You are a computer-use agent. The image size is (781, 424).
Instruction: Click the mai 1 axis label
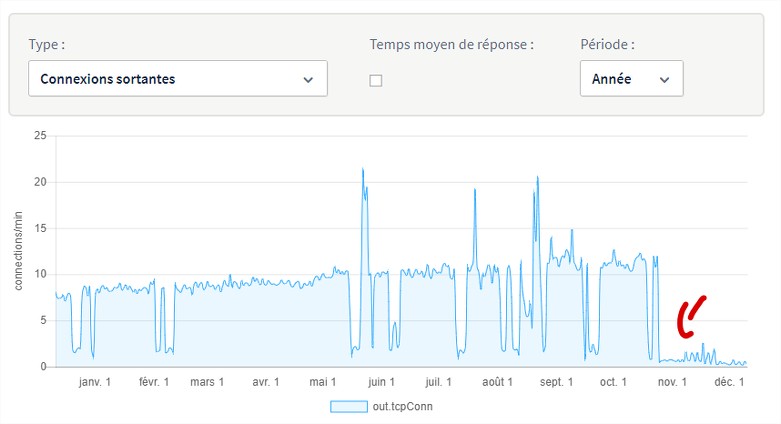[322, 382]
